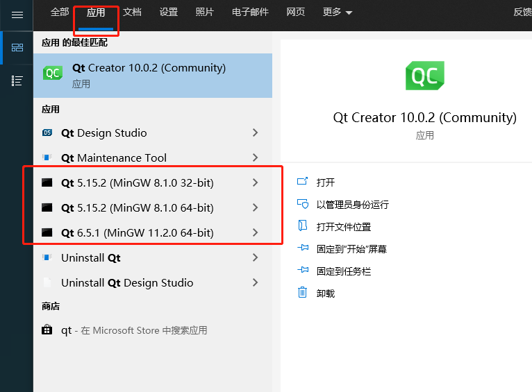Click the open action icon
The image size is (532, 392).
pos(302,181)
